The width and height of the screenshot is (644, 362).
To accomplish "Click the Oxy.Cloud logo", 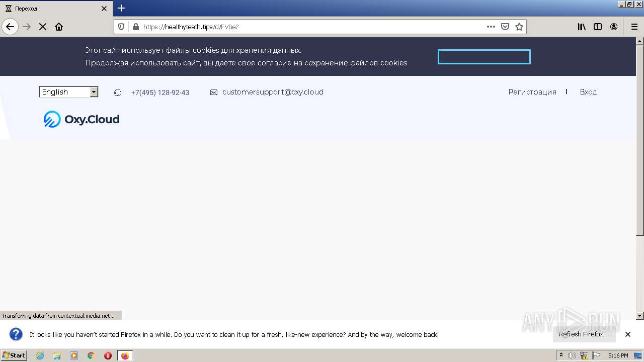I will (x=82, y=119).
